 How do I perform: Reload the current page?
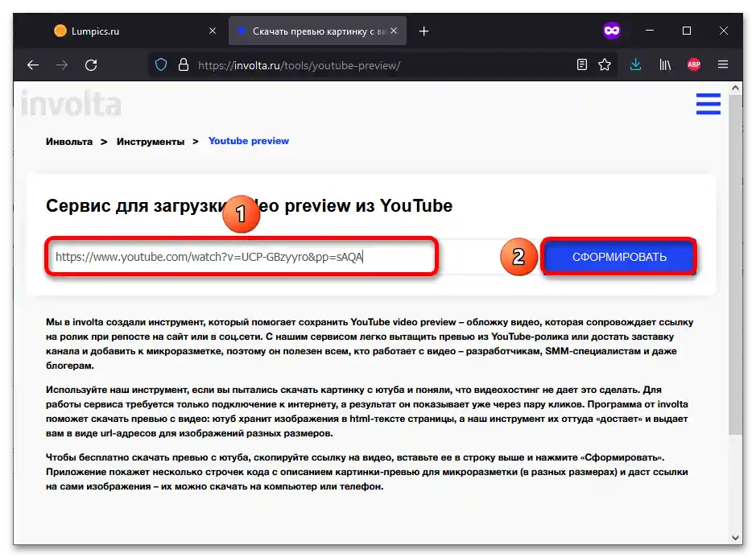click(91, 65)
